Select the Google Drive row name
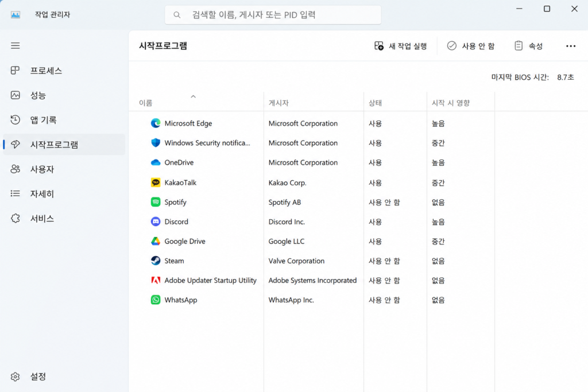Viewport: 588px width, 392px height. (x=185, y=242)
